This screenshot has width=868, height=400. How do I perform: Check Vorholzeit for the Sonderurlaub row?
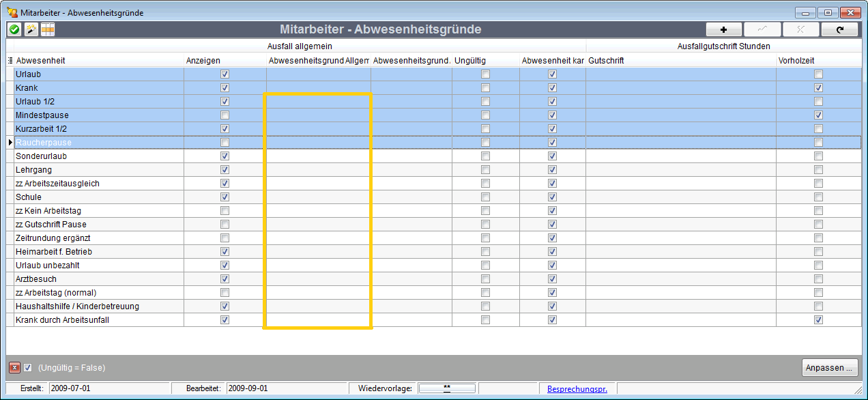(x=818, y=156)
